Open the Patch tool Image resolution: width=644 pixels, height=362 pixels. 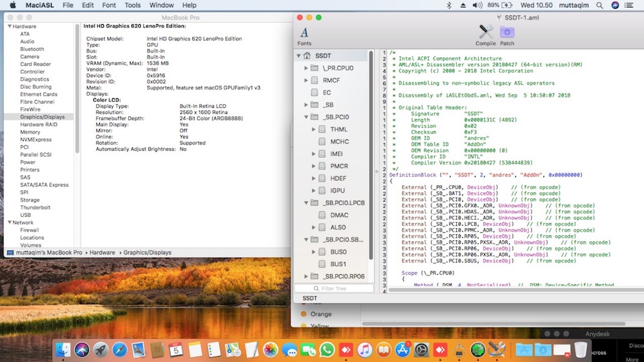[507, 34]
